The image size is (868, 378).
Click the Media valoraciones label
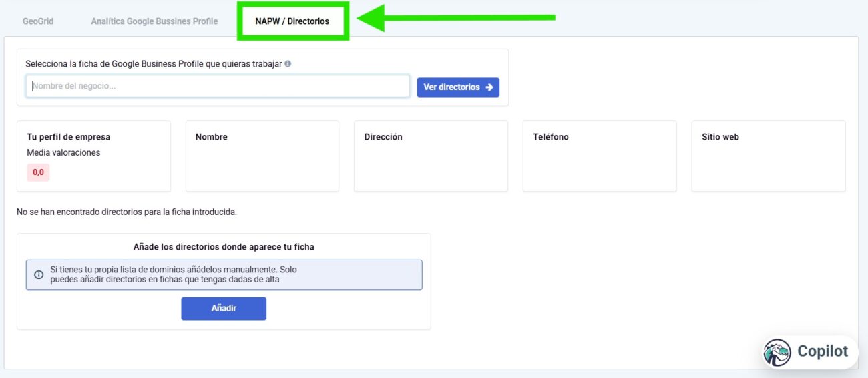point(63,153)
